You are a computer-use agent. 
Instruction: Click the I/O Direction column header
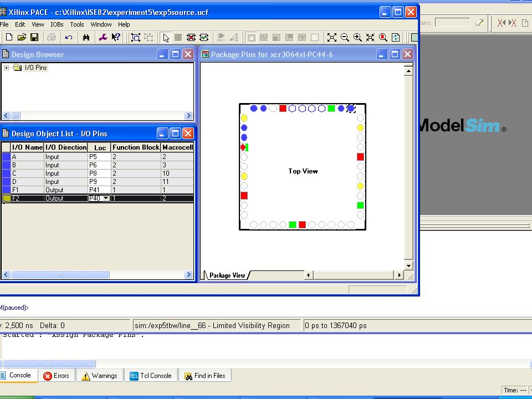point(66,147)
